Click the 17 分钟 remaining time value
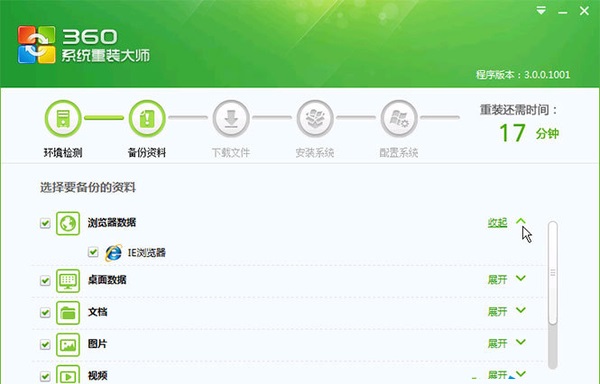Screen dimensions: 600x384 click(529, 133)
